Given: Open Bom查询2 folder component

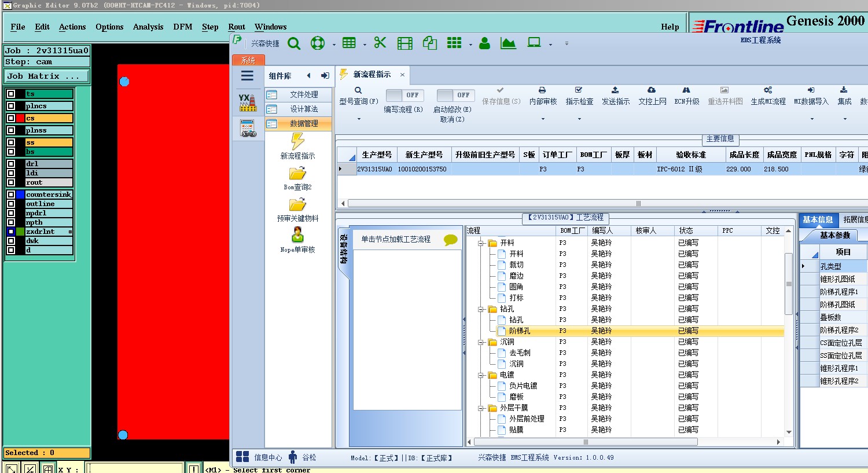Looking at the screenshot, I should [297, 178].
